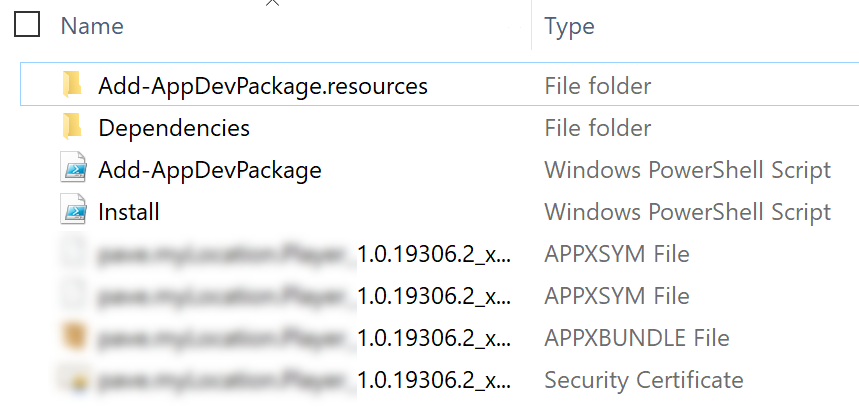859x408 pixels.
Task: Select the Dependencies folder icon
Action: tap(72, 127)
